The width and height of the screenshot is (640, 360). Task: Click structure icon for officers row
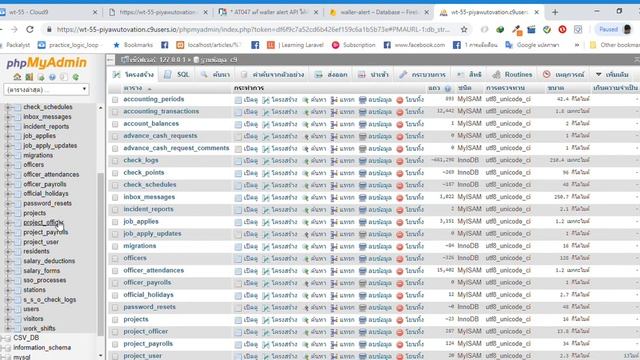(x=266, y=259)
